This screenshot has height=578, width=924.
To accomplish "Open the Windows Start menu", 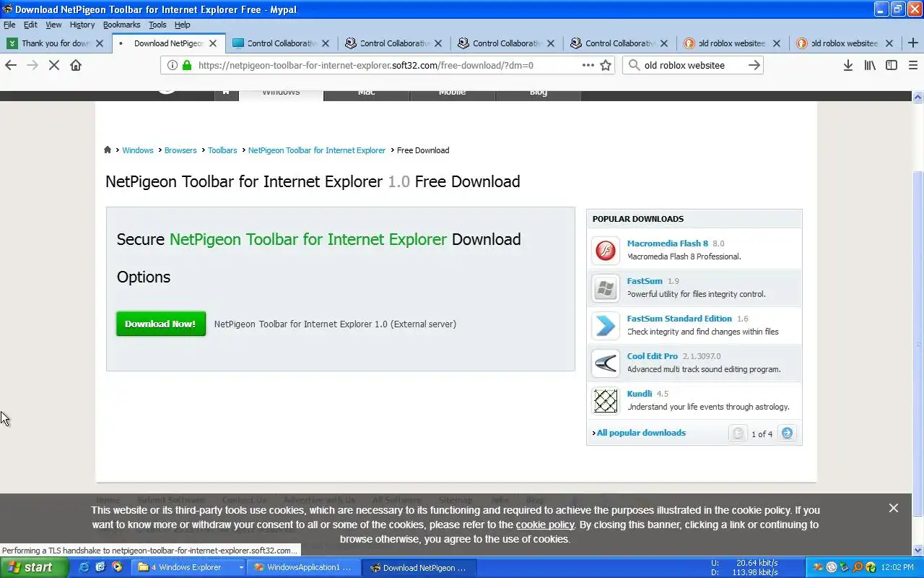I will [34, 567].
